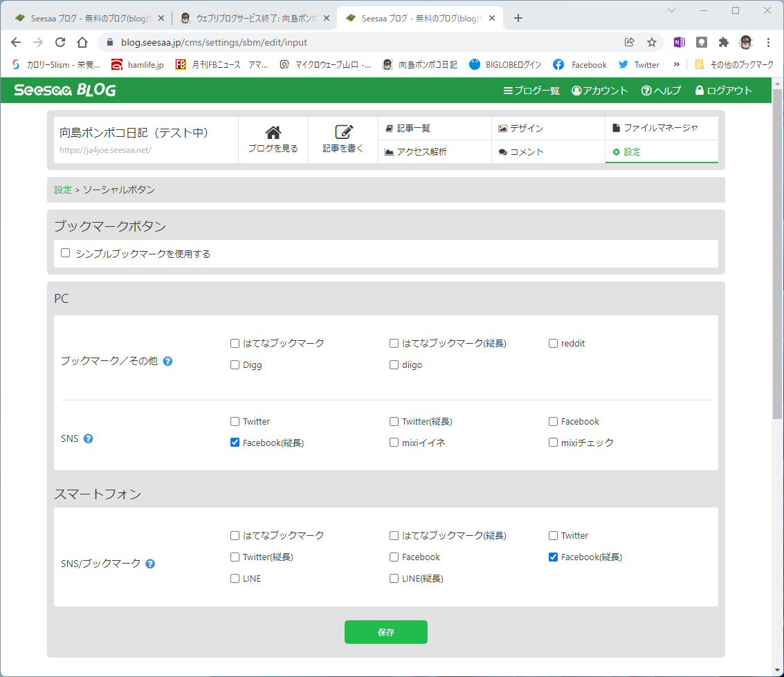Open the BIGLOBEログイン bookmark
Screen dimensions: 784x677
pos(506,64)
